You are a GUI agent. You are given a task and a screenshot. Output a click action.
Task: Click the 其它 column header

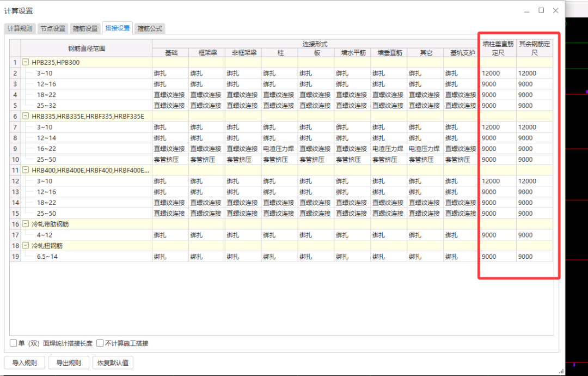pos(425,53)
